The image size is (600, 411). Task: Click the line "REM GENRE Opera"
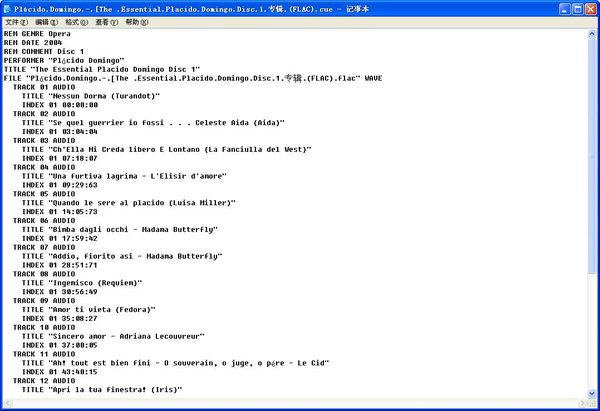click(x=37, y=34)
